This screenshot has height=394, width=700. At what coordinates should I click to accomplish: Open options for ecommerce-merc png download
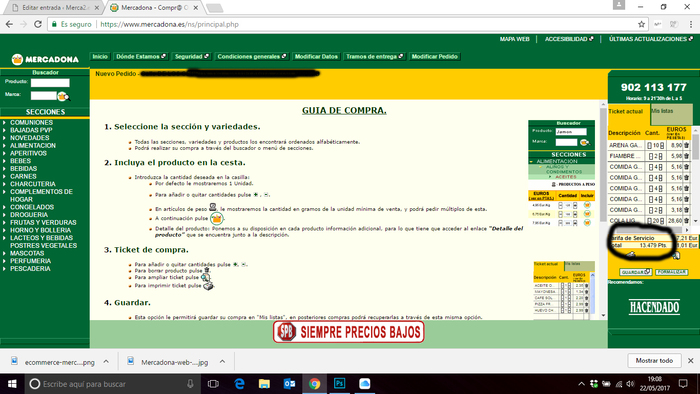click(x=106, y=361)
